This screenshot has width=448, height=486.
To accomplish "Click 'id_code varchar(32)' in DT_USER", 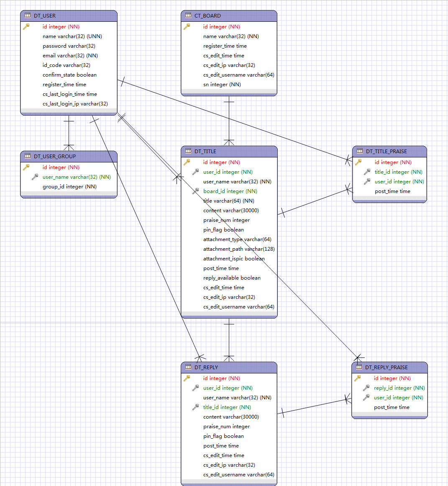I will pos(67,65).
